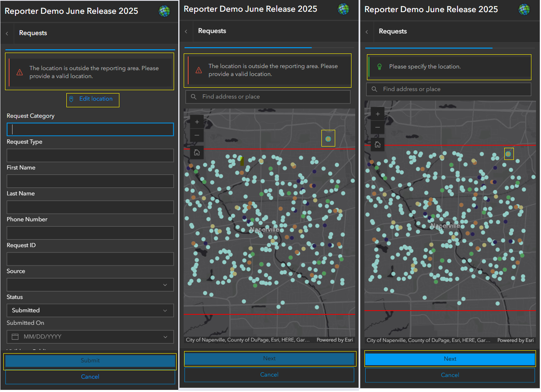Image resolution: width=541 pixels, height=392 pixels.
Task: Click the bright blue Next button
Action: pyautogui.click(x=450, y=359)
